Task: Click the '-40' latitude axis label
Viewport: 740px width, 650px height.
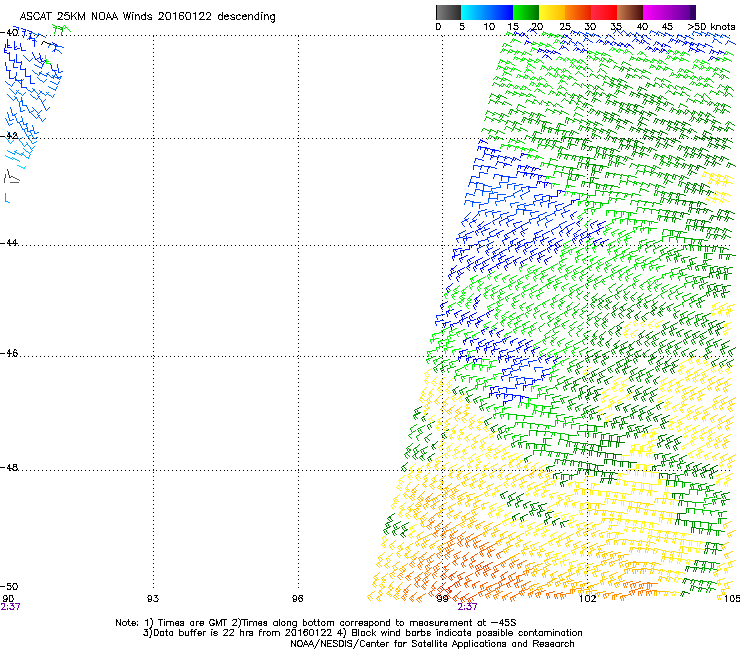Action: (x=9, y=33)
